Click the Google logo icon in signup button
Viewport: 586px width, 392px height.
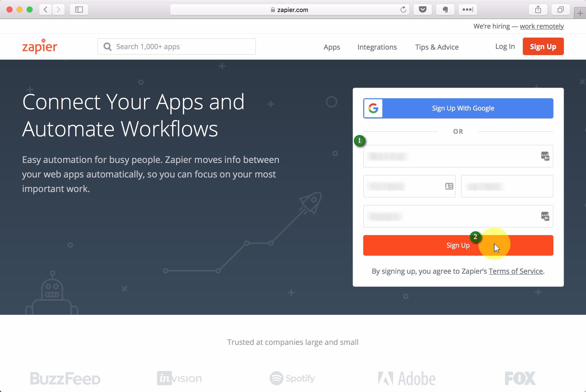373,108
